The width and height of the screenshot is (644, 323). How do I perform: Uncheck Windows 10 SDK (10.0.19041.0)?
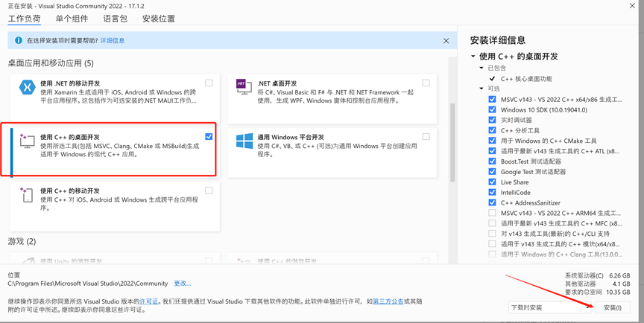coord(492,109)
